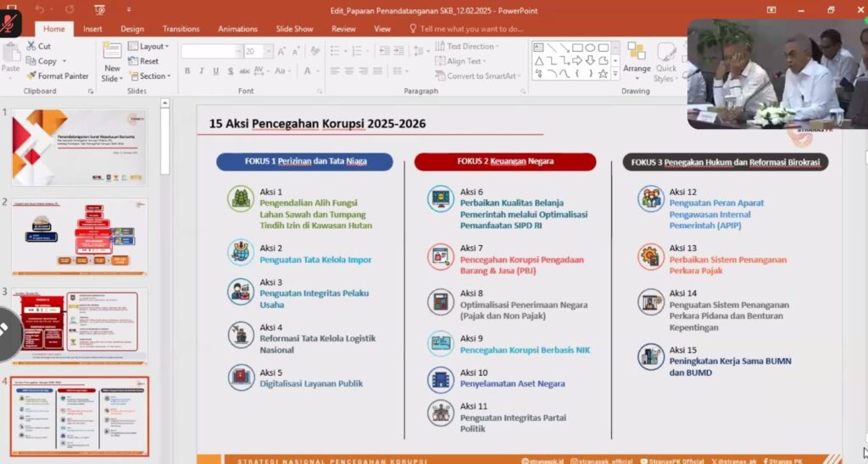Viewport: 868px width, 464px height.
Task: Open the Review ribbon tab
Action: click(x=343, y=29)
